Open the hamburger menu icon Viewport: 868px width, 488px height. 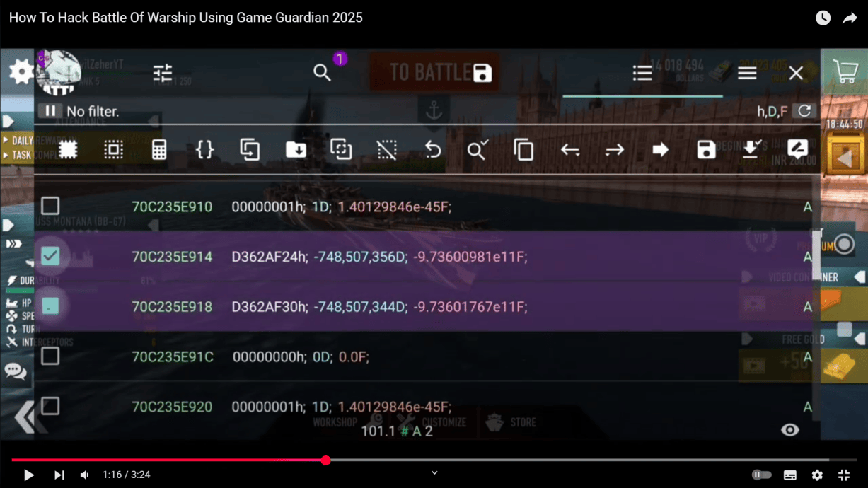(747, 73)
